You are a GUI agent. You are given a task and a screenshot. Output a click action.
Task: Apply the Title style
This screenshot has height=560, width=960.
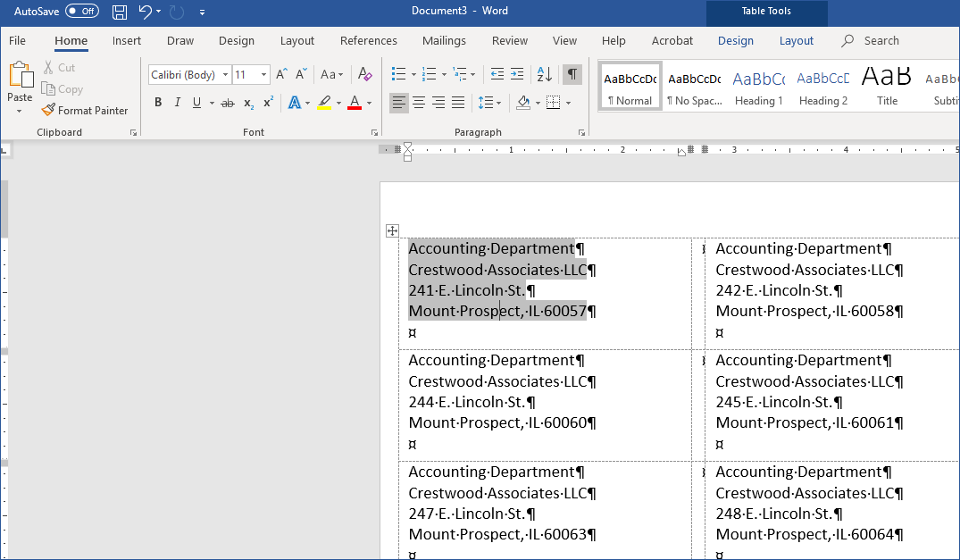[887, 86]
